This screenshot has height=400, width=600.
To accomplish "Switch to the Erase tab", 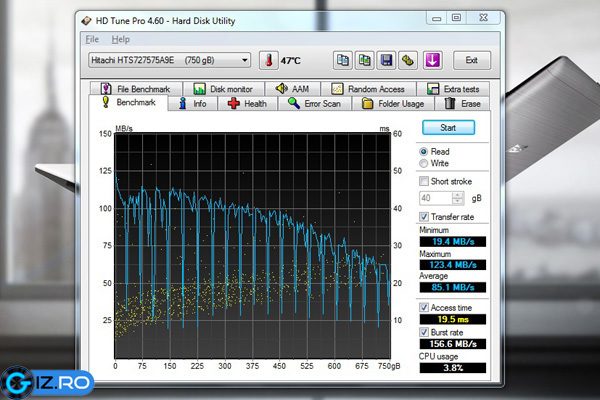I will click(463, 103).
